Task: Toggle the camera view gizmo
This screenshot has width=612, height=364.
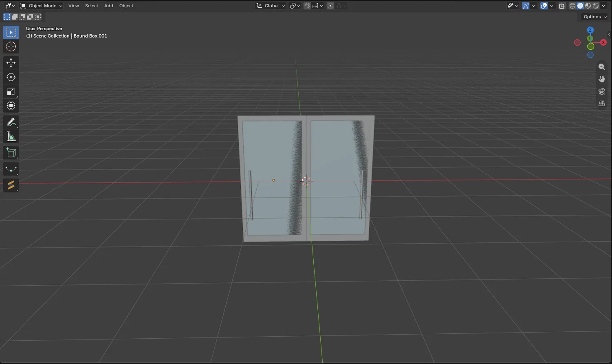Action: [602, 91]
